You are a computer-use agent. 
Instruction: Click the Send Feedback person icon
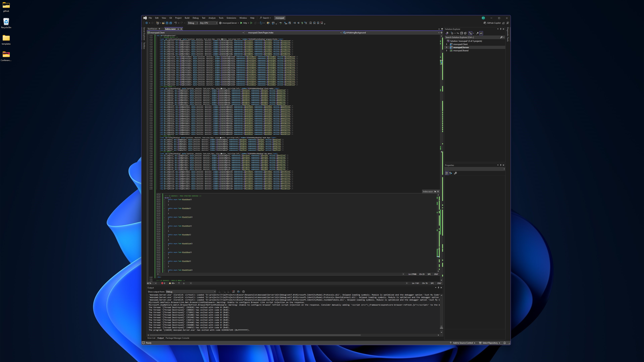508,23
